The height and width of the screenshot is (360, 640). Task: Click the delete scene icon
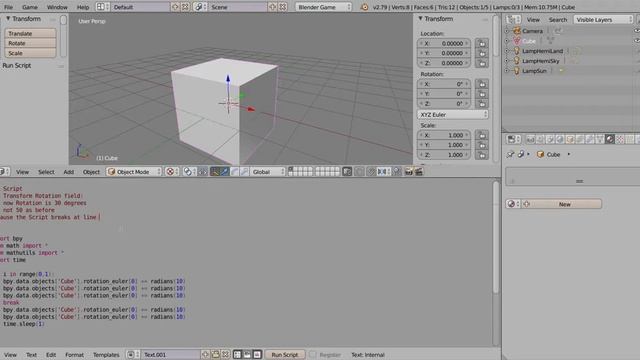tap(282, 7)
